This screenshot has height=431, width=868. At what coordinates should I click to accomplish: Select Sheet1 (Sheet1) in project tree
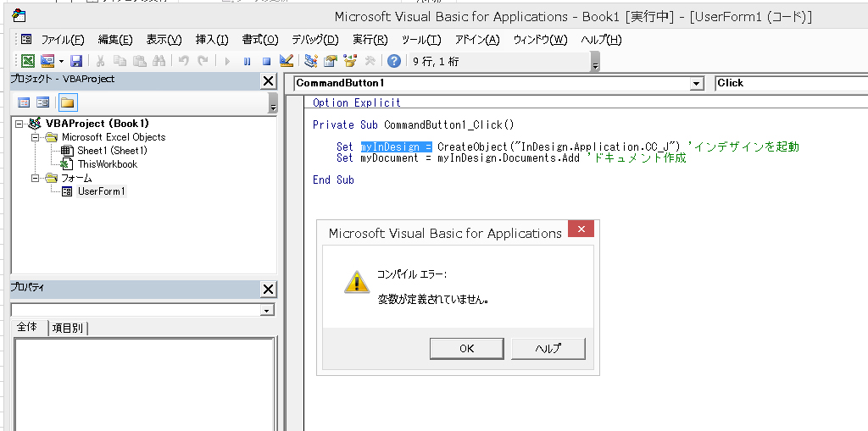point(113,151)
